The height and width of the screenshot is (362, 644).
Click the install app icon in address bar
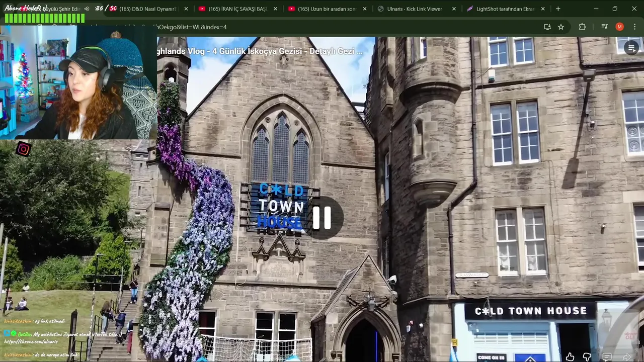point(547,27)
